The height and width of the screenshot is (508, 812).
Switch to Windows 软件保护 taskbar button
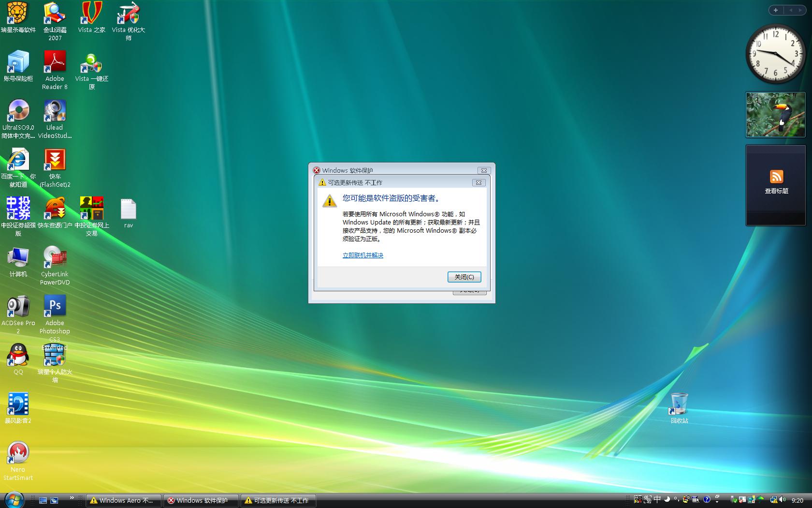[x=201, y=500]
